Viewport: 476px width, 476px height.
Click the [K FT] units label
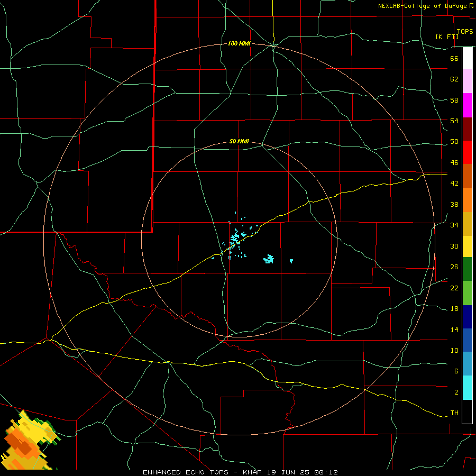tap(447, 36)
